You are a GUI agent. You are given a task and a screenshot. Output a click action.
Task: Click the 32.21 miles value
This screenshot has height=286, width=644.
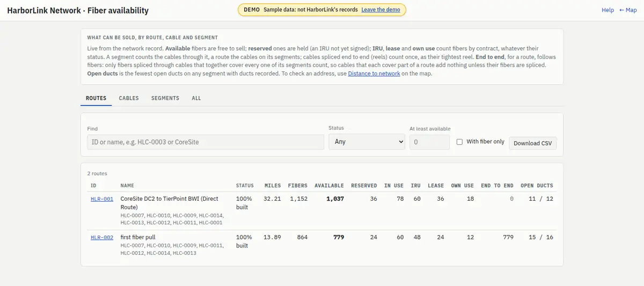[x=273, y=199]
